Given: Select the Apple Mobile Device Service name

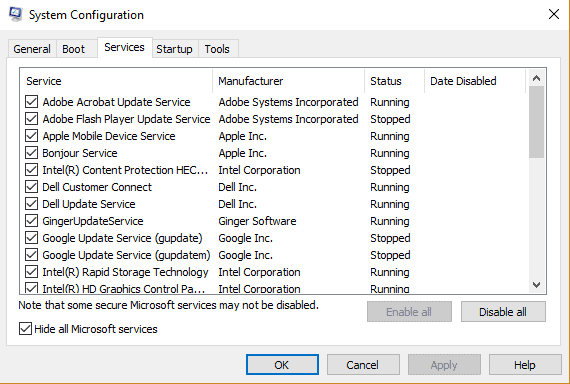Looking at the screenshot, I should [109, 136].
